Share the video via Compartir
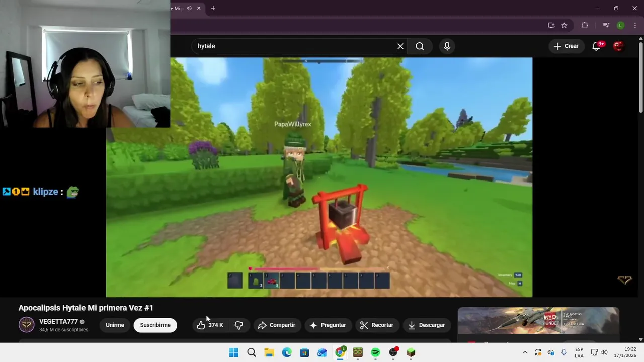The image size is (644, 362). [x=276, y=325]
